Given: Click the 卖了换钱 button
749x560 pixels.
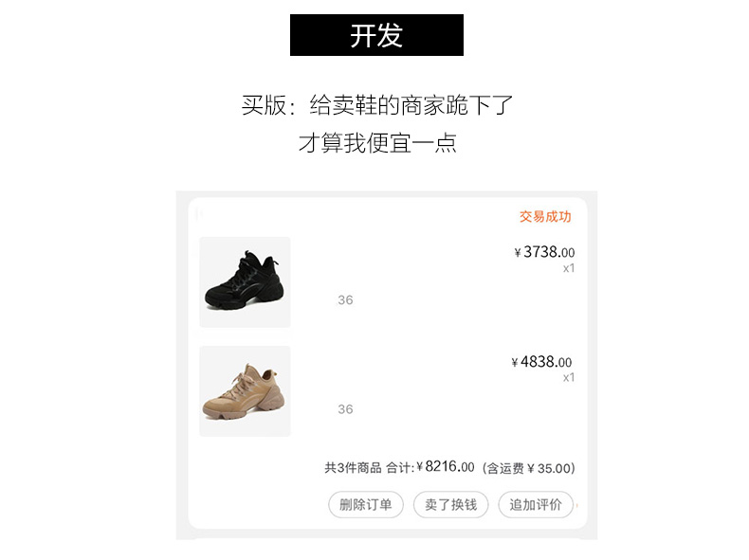Looking at the screenshot, I should pos(451,505).
